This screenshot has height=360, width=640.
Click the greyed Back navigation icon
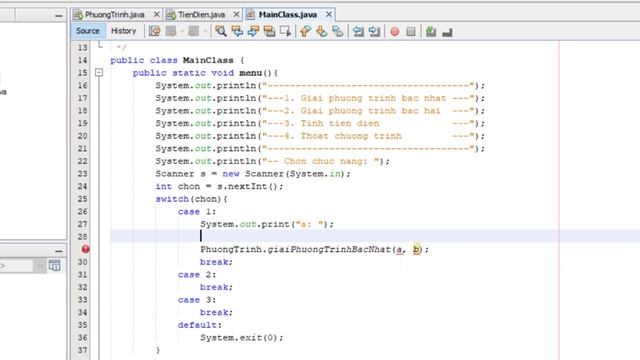(x=171, y=31)
